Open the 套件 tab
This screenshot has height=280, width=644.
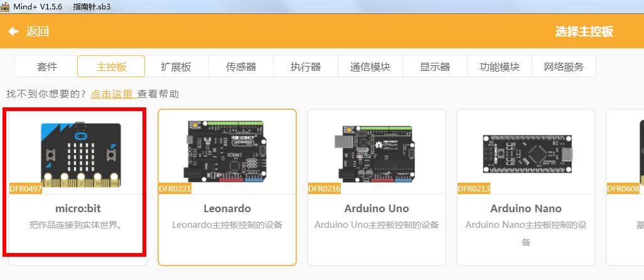pos(47,67)
